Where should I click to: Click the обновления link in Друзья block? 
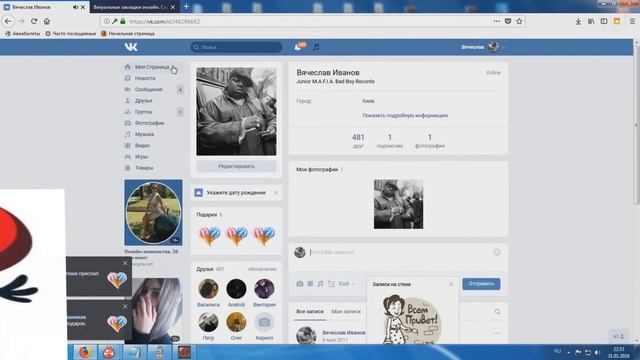click(262, 269)
